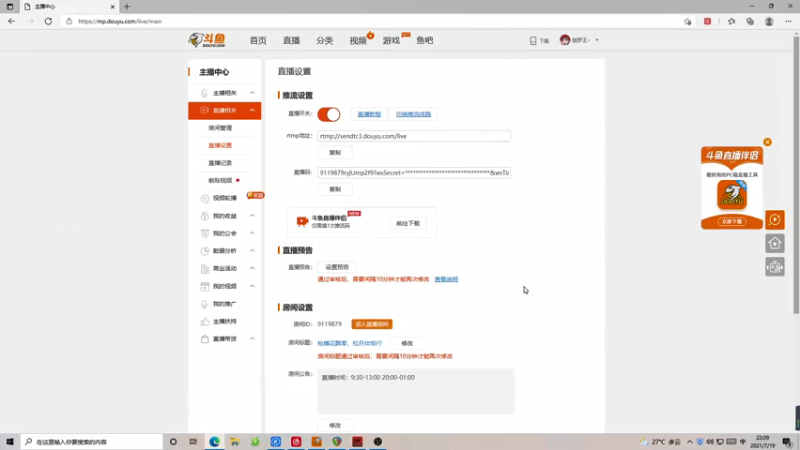This screenshot has width=800, height=450.
Task: Click 修改 below the room announcement
Action: coord(335,425)
